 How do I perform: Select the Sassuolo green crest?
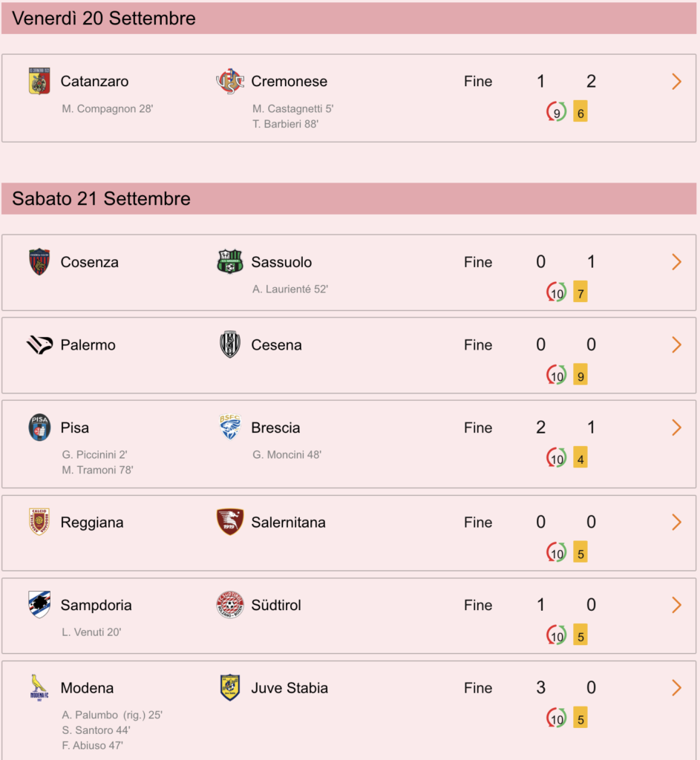tap(230, 262)
